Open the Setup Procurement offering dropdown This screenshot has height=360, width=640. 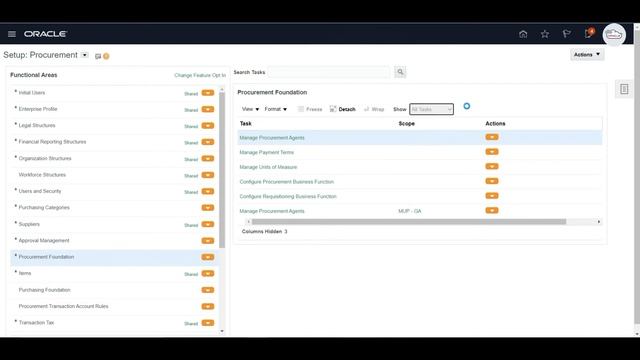84,55
